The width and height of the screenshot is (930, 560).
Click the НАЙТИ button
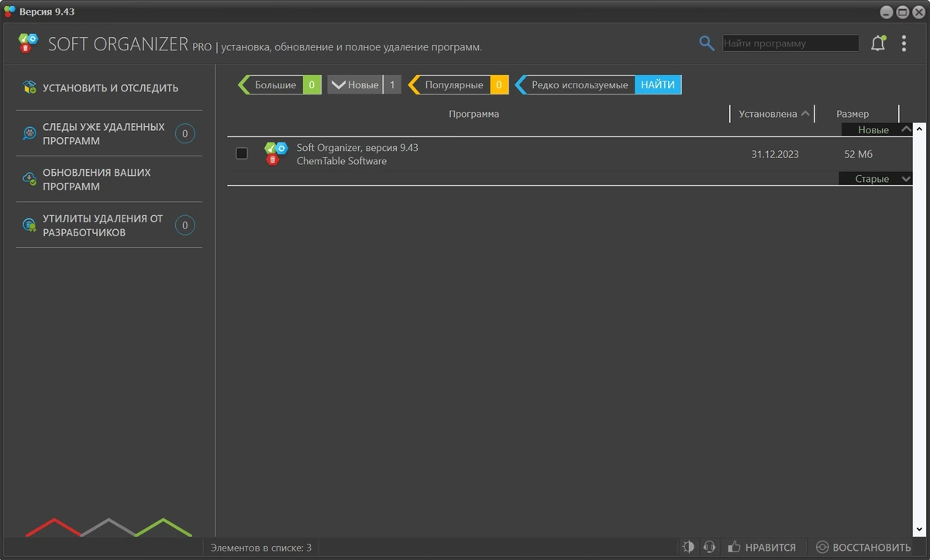point(658,85)
